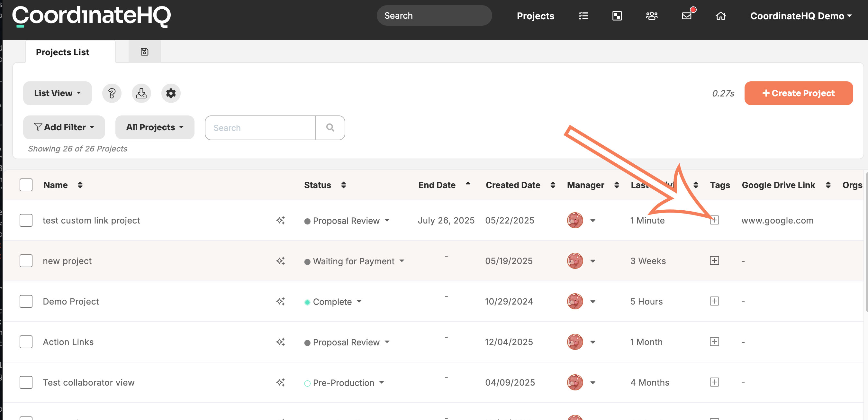Change Waiting for Payment status dropdown
Image resolution: width=868 pixels, height=420 pixels.
[x=354, y=261]
